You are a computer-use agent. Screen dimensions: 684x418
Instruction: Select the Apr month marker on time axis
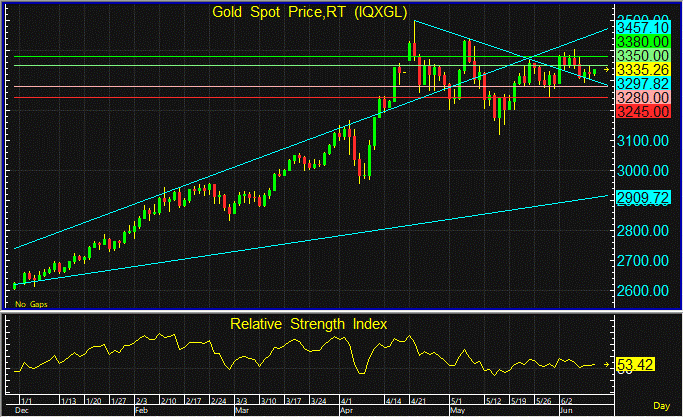point(349,410)
